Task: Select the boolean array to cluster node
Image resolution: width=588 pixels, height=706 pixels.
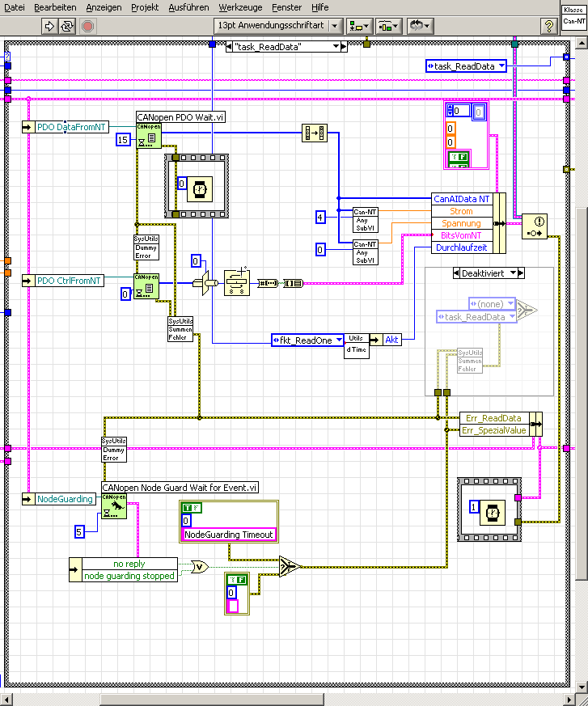Action: (293, 283)
